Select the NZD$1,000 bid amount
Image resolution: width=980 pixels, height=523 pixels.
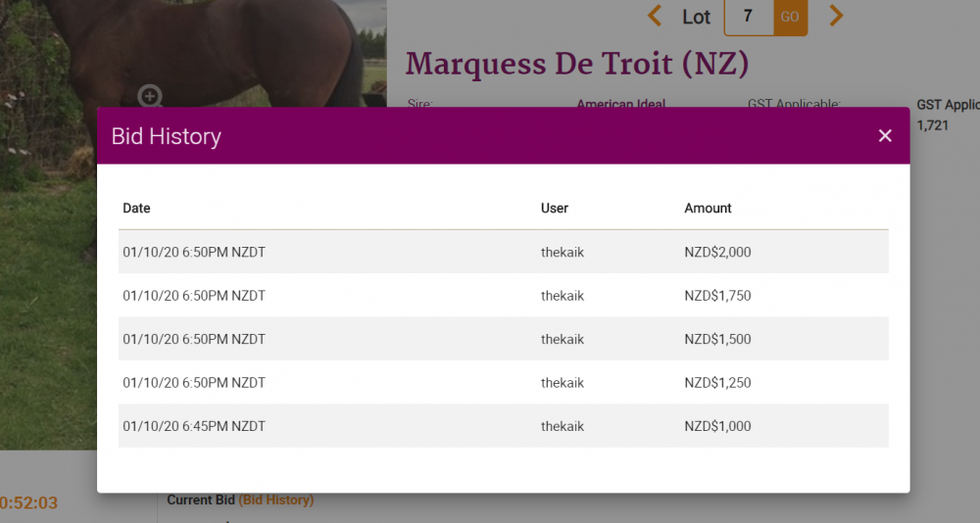(717, 427)
